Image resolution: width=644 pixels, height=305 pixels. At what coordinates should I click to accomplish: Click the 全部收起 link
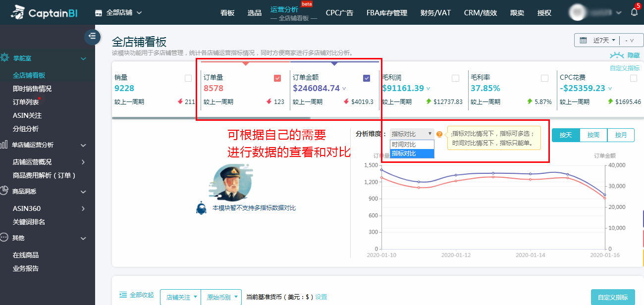pyautogui.click(x=142, y=295)
